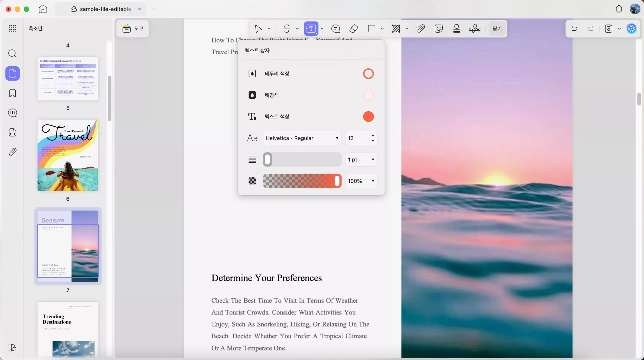644x360 pixels.
Task: Select the cursor pointer tool
Action: tap(258, 29)
